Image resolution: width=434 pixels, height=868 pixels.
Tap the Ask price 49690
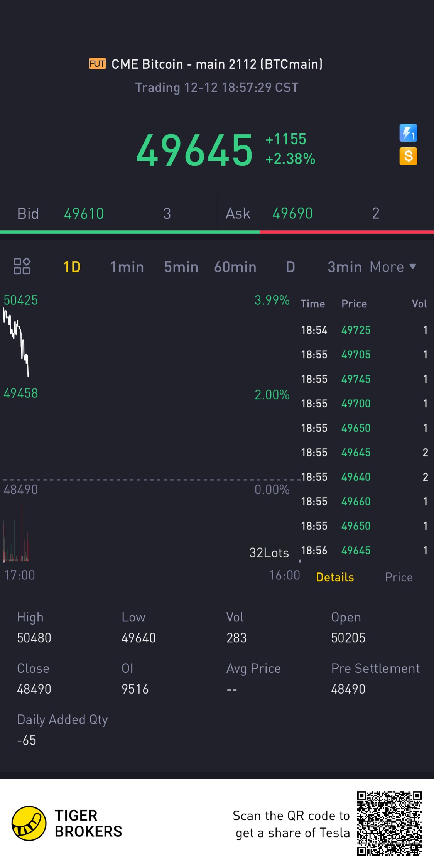coord(292,213)
